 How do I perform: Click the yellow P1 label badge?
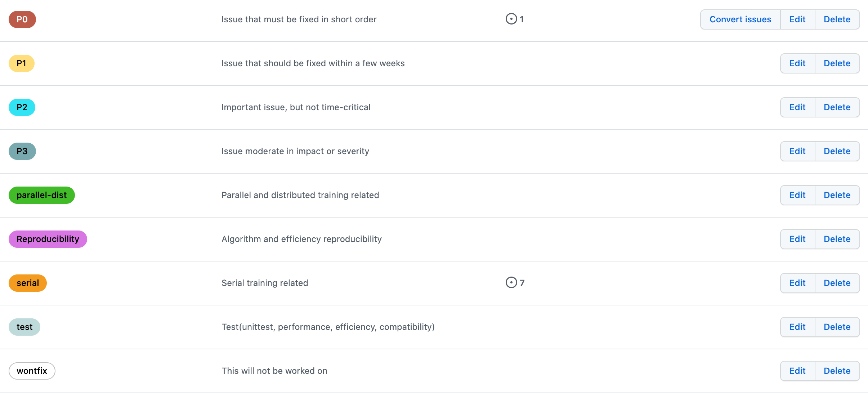point(22,63)
